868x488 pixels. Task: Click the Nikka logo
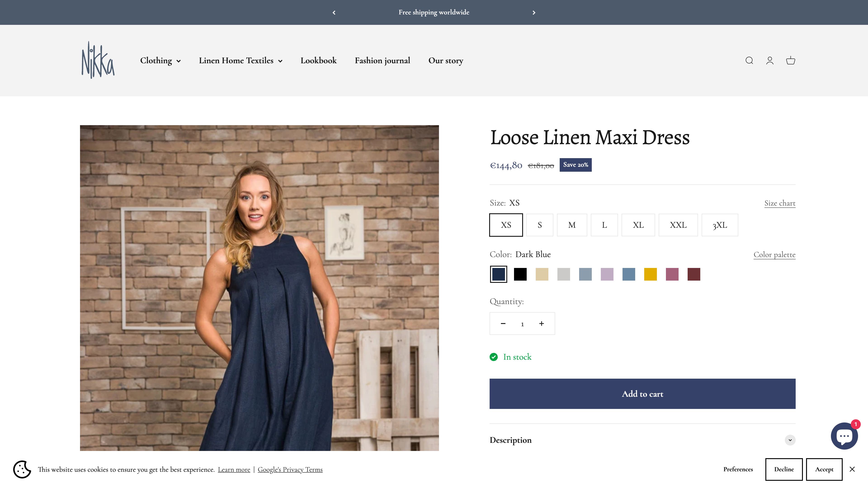coord(98,60)
